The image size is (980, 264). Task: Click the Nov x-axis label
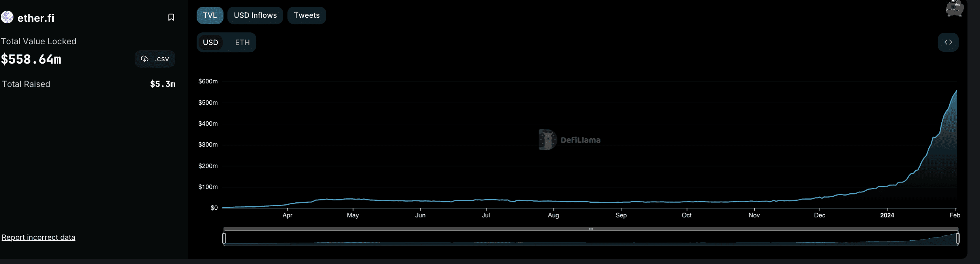click(x=754, y=215)
